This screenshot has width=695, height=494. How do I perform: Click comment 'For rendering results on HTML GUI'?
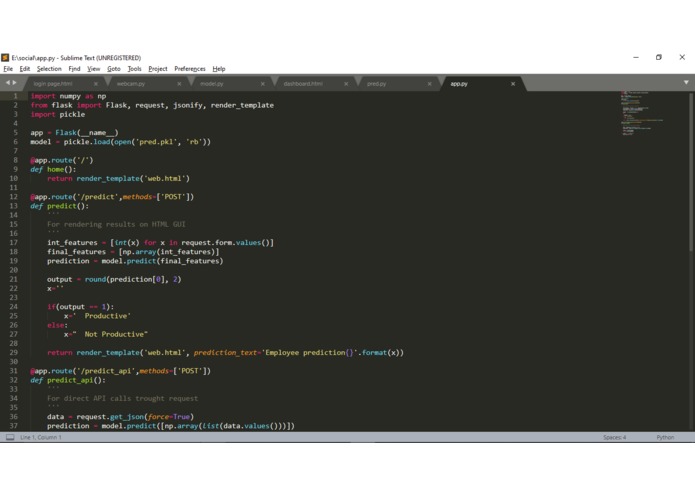pyautogui.click(x=117, y=224)
